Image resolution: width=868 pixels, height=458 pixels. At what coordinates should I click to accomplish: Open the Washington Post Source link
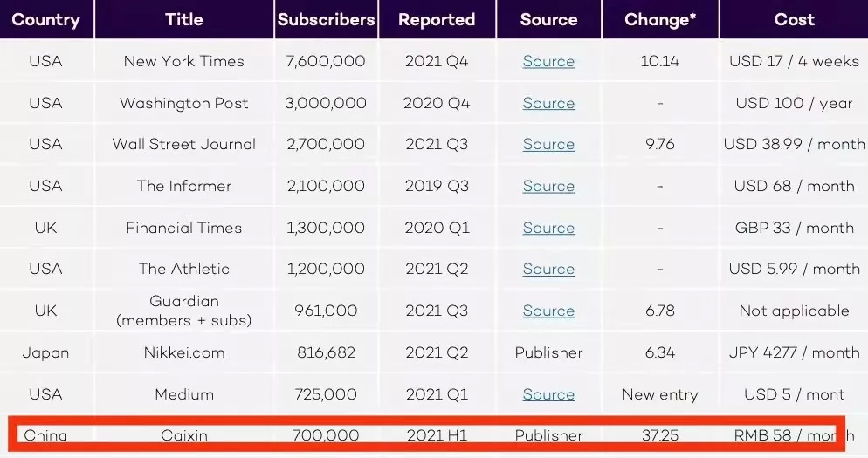coord(548,103)
